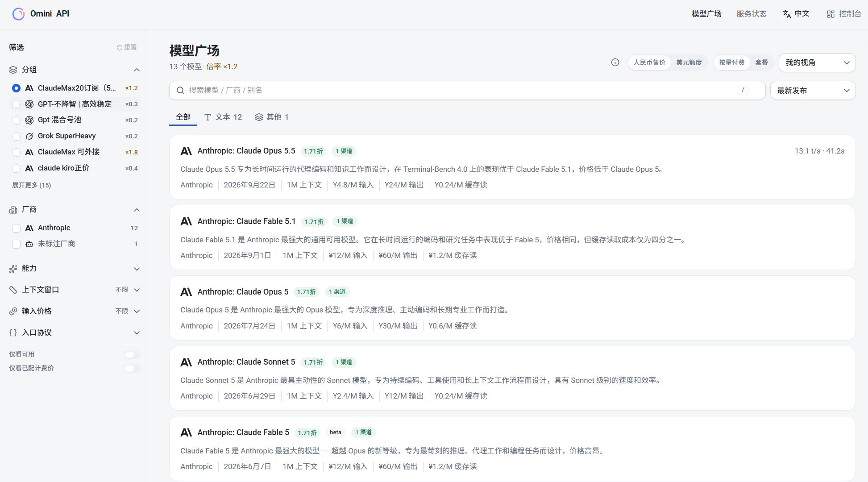The height and width of the screenshot is (482, 868).
Task: Click the 能力 capability sparkle icon
Action: tap(13, 269)
